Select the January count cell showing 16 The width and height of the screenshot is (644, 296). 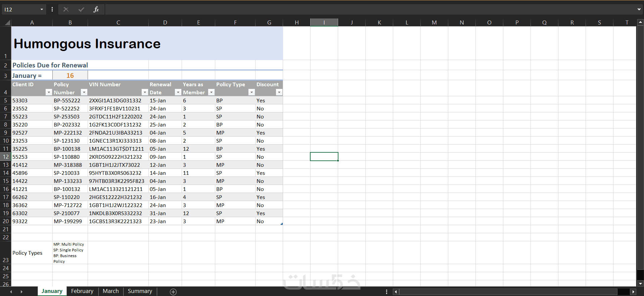pyautogui.click(x=70, y=76)
